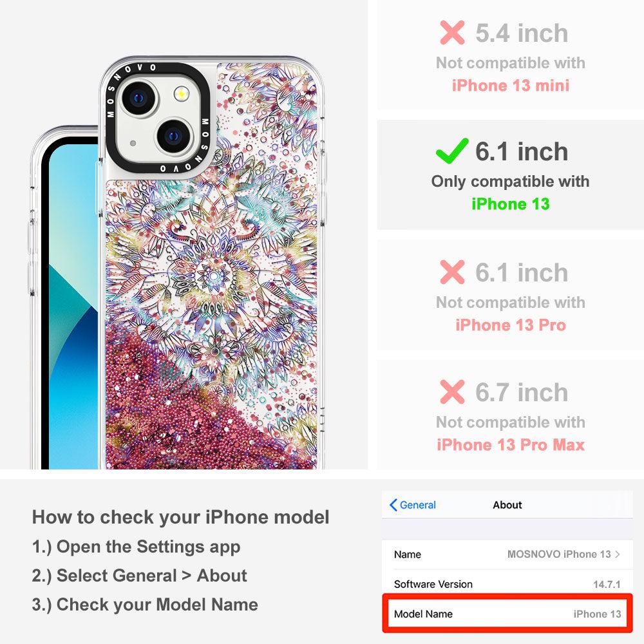Click the upper camera lens on the case
644x644 pixels.
coord(139,98)
